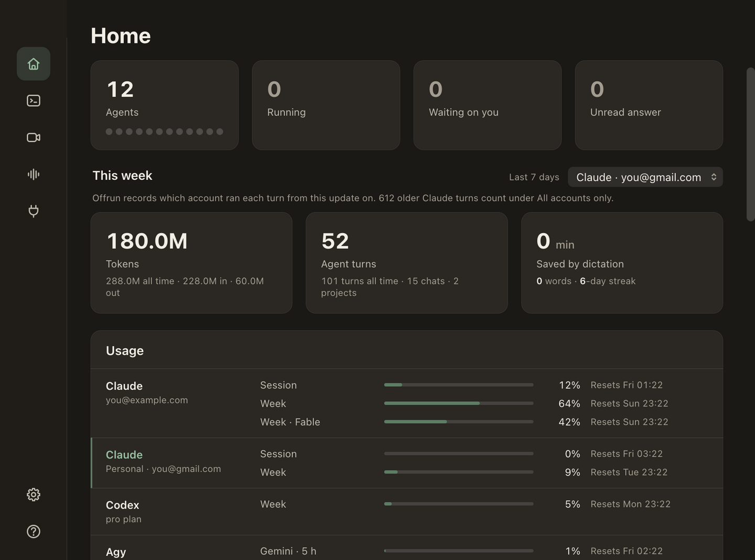Open the account dropdown Claude · you@gmail.com

[x=645, y=177]
